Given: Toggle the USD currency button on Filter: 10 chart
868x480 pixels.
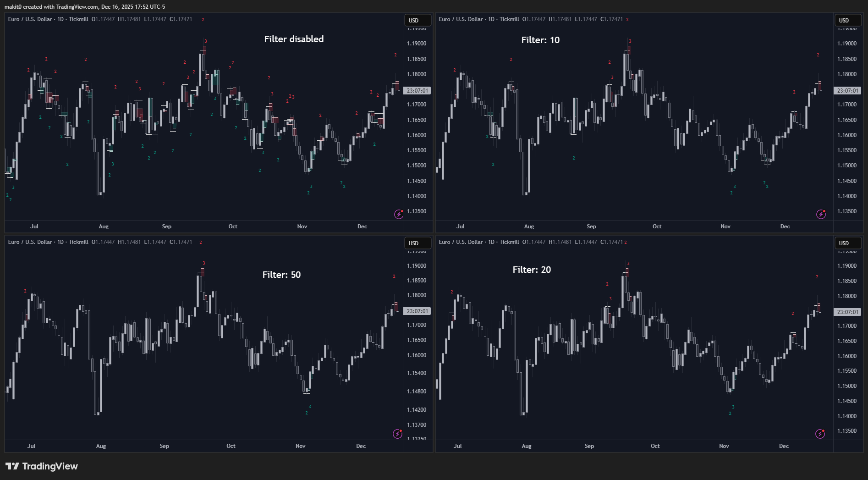Looking at the screenshot, I should tap(847, 20).
